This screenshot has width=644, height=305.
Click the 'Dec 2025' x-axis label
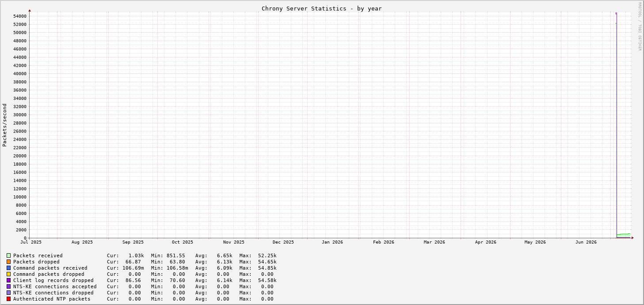coord(283,242)
